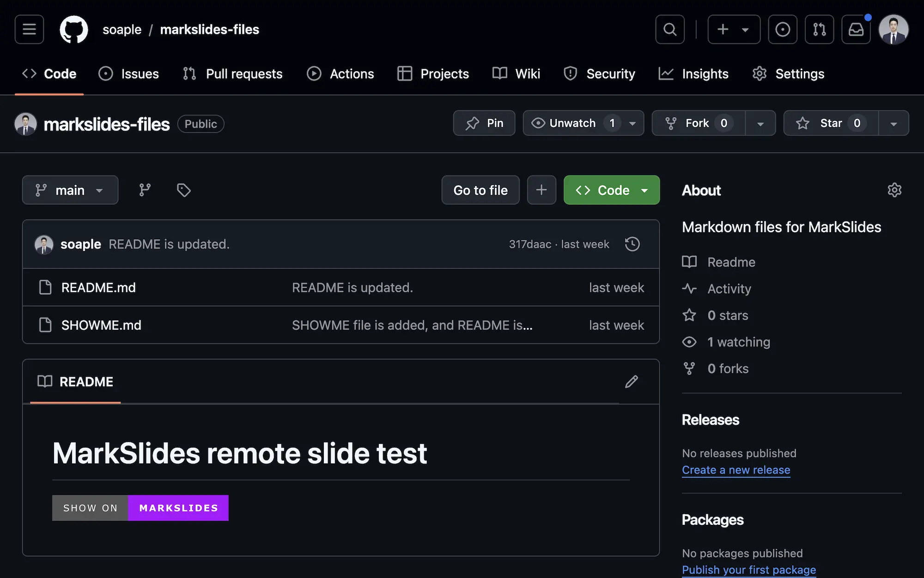The image size is (924, 578).
Task: Expand the main branch dropdown
Action: point(70,190)
